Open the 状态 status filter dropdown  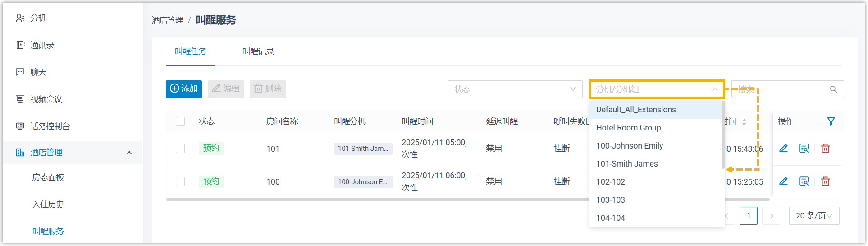point(515,89)
